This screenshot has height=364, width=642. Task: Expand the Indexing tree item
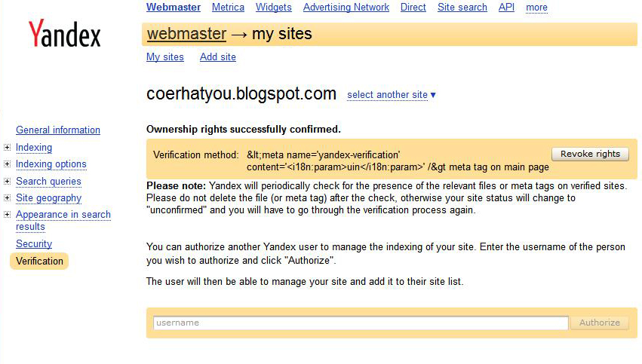[x=8, y=148]
